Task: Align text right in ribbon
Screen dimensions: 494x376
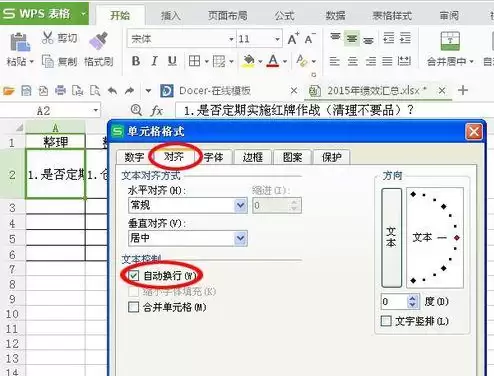Action: (x=370, y=61)
